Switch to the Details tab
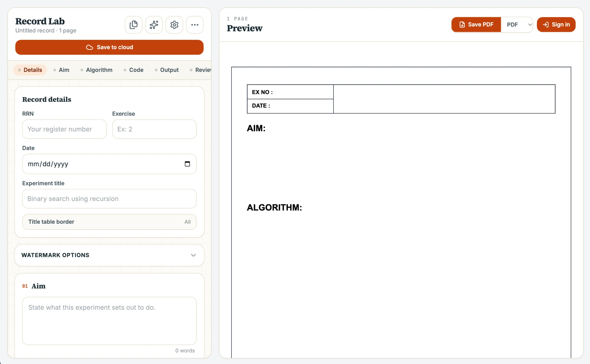 point(30,70)
